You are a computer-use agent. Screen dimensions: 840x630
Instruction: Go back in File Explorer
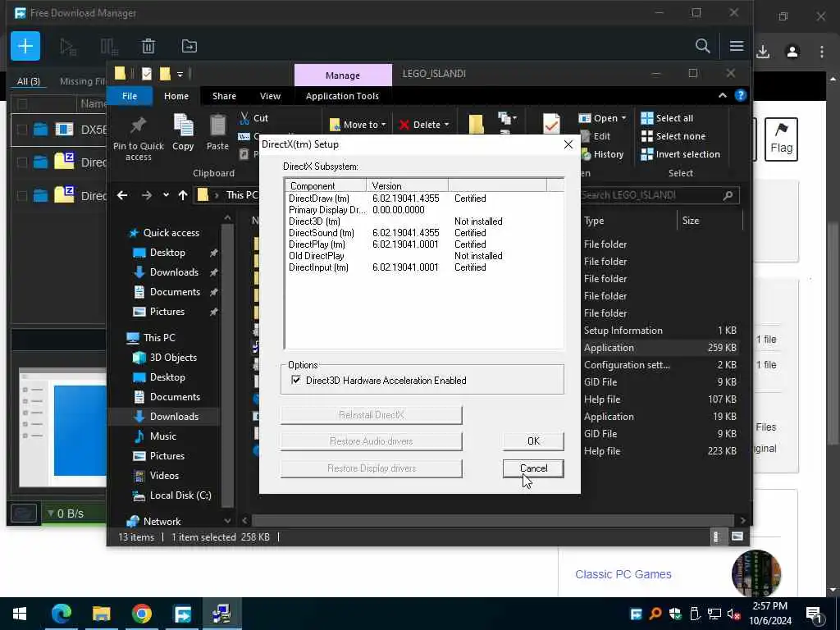click(x=122, y=195)
